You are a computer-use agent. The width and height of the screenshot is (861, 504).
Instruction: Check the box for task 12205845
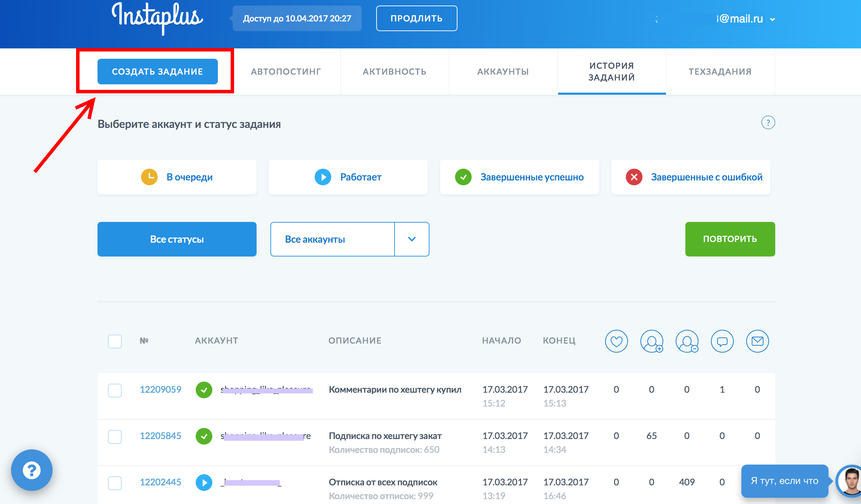point(115,437)
